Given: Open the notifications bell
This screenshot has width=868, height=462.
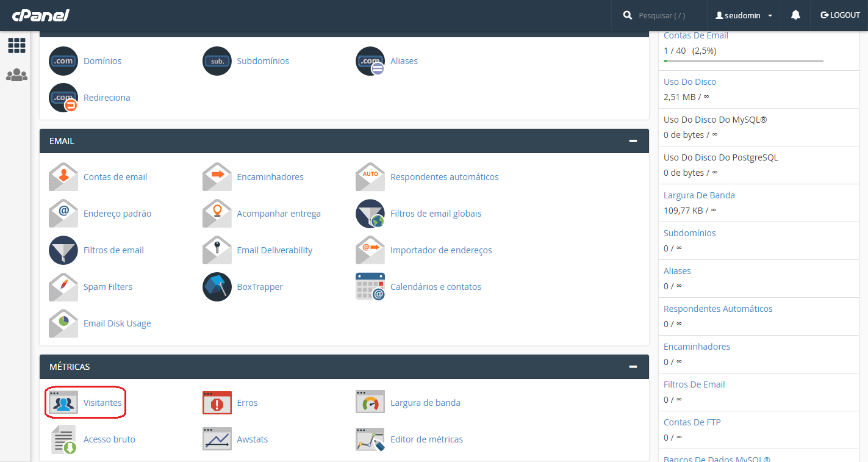Looking at the screenshot, I should pyautogui.click(x=795, y=15).
